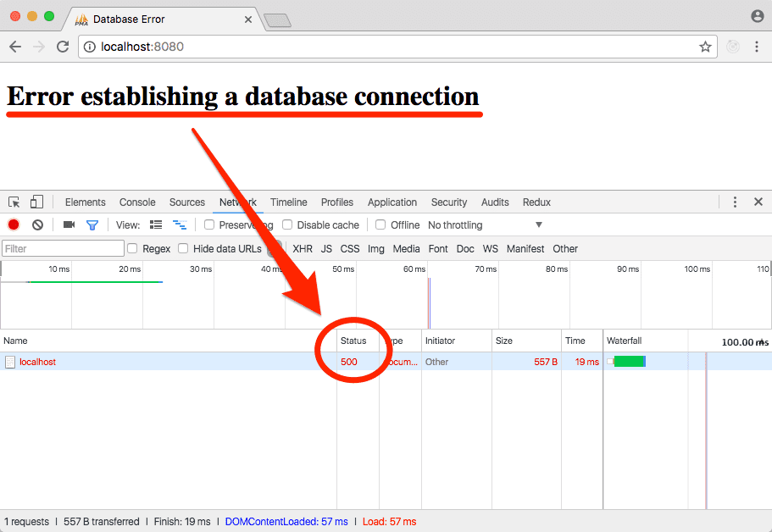Open a new browser tab
The height and width of the screenshot is (532, 772).
(278, 20)
